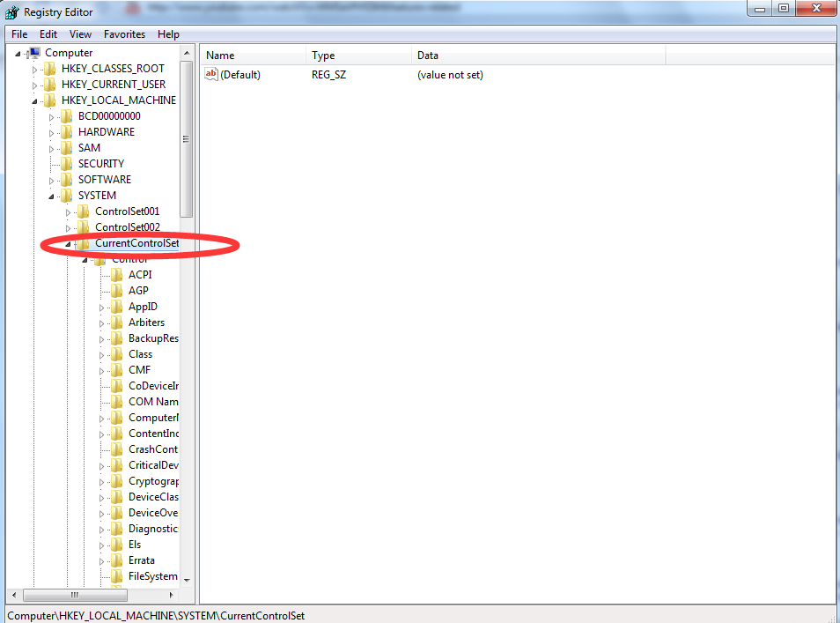Maximize the Registry Editor window
840x623 pixels.
coord(784,9)
